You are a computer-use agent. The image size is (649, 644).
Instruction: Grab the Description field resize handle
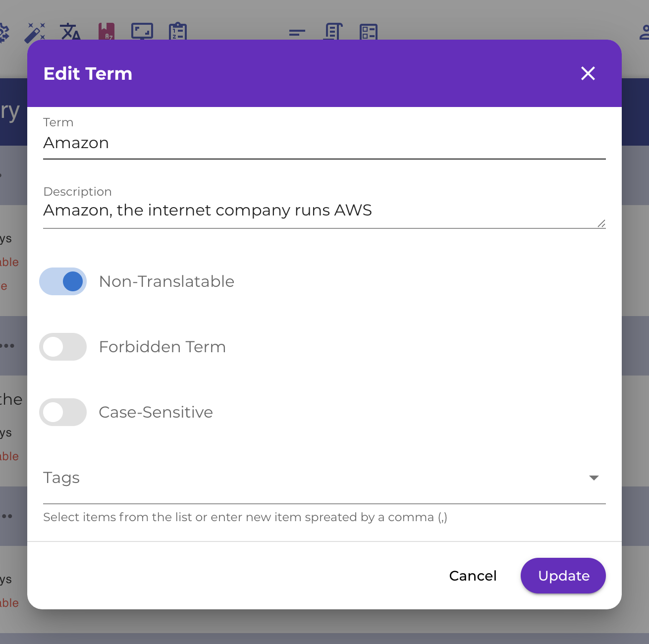coord(601,224)
